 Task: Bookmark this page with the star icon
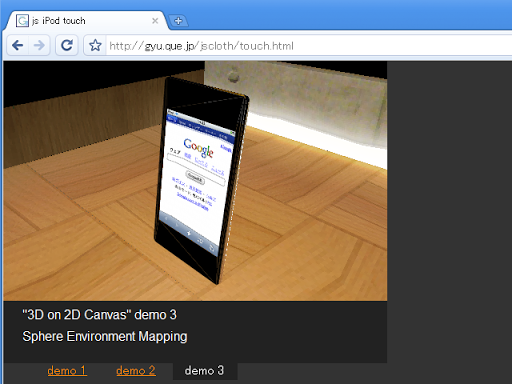pos(95,45)
